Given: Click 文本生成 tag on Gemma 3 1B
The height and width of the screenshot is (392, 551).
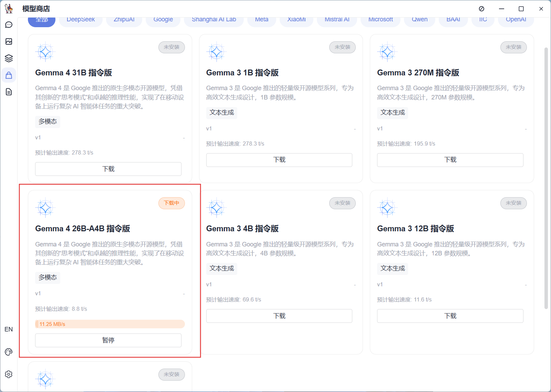Looking at the screenshot, I should pyautogui.click(x=222, y=113).
